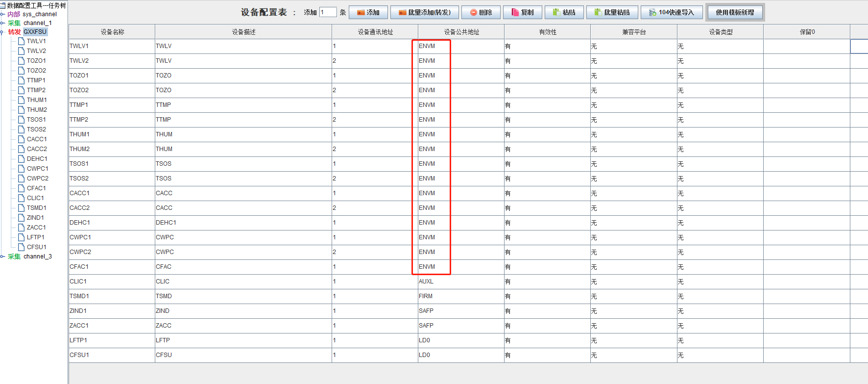Select channel_3 in the task tree
Screen dimensions: 868x384
tap(38, 256)
